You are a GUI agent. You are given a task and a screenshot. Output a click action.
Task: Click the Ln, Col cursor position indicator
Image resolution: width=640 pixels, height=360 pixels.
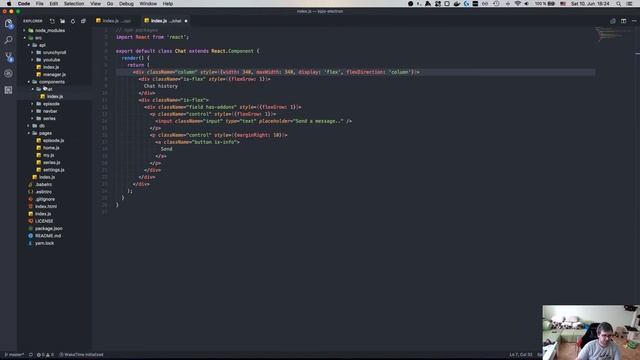(x=520, y=355)
